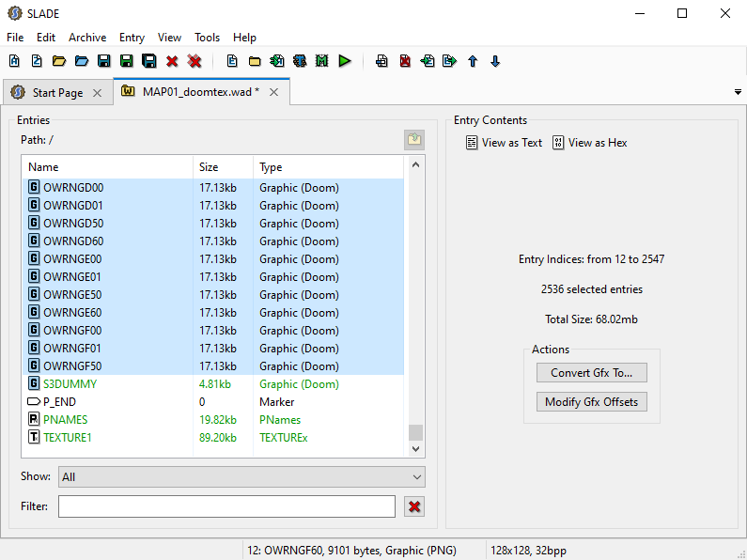This screenshot has height=560, width=747.
Task: Click the Save All floppy disks icon
Action: pos(149,61)
